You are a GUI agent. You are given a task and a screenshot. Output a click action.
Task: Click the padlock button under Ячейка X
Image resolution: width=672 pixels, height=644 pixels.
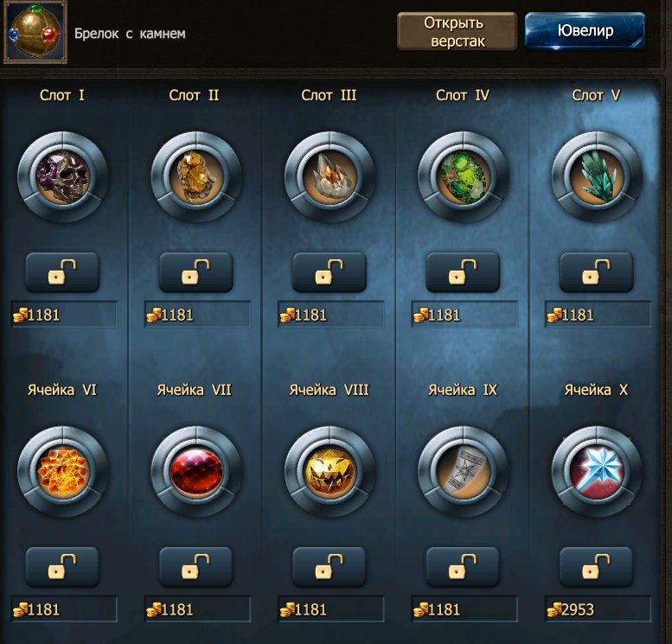tap(596, 567)
